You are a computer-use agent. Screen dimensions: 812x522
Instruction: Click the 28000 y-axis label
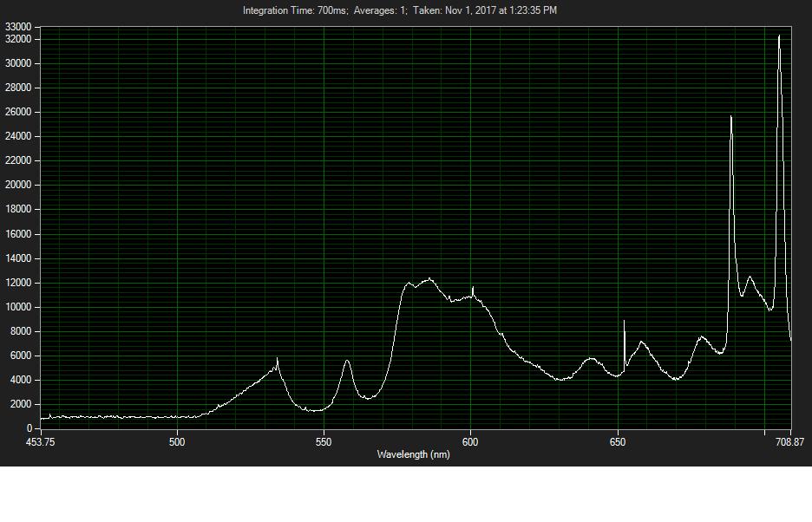click(x=18, y=88)
